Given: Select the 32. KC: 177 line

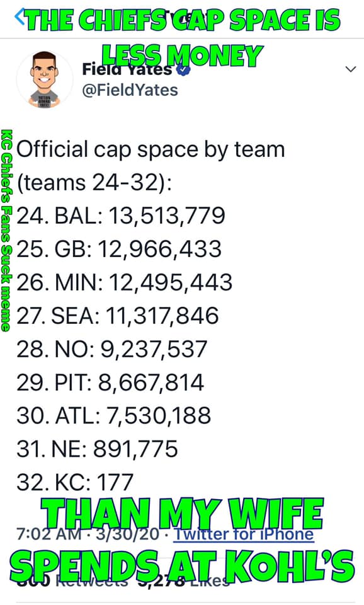Looking at the screenshot, I should [x=75, y=482].
